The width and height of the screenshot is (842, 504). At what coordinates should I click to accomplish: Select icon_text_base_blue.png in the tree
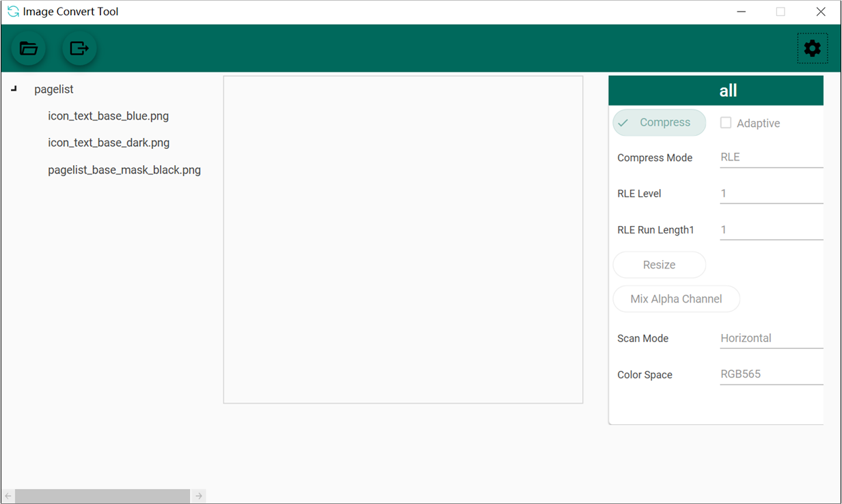click(x=108, y=116)
